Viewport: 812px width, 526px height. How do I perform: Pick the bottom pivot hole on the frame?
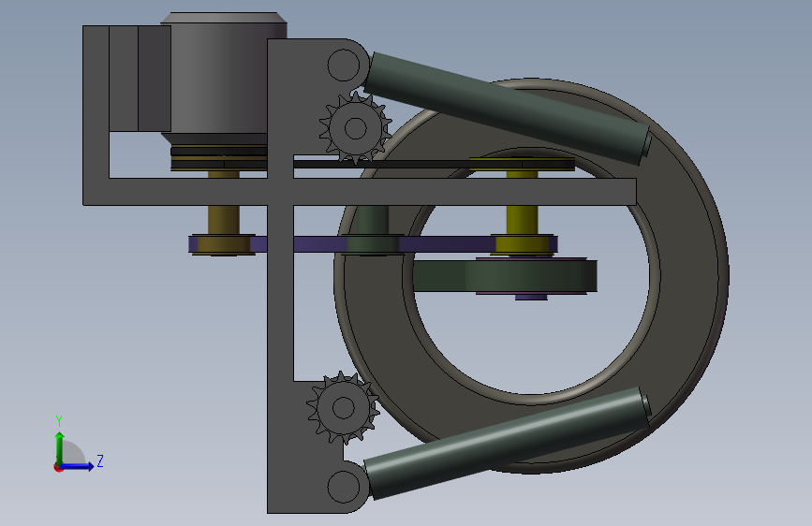click(x=344, y=486)
